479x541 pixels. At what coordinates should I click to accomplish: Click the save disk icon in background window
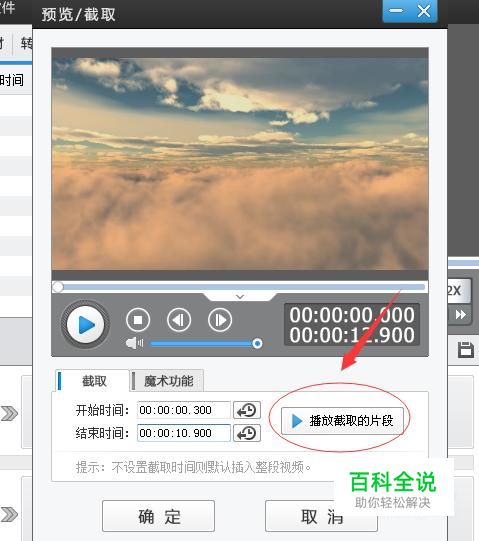pos(466,350)
